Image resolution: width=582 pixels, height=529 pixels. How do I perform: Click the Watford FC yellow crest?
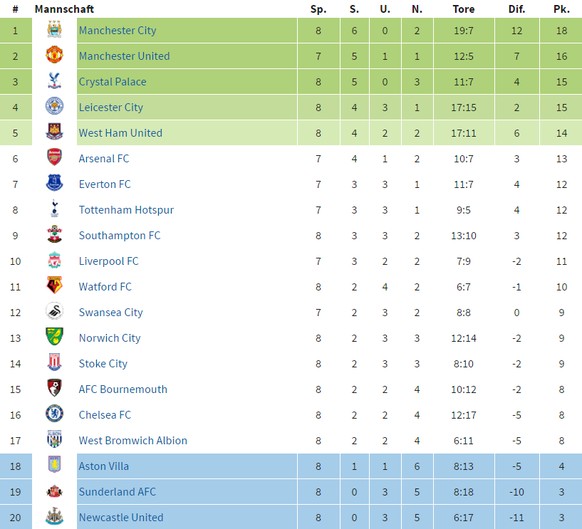54,285
